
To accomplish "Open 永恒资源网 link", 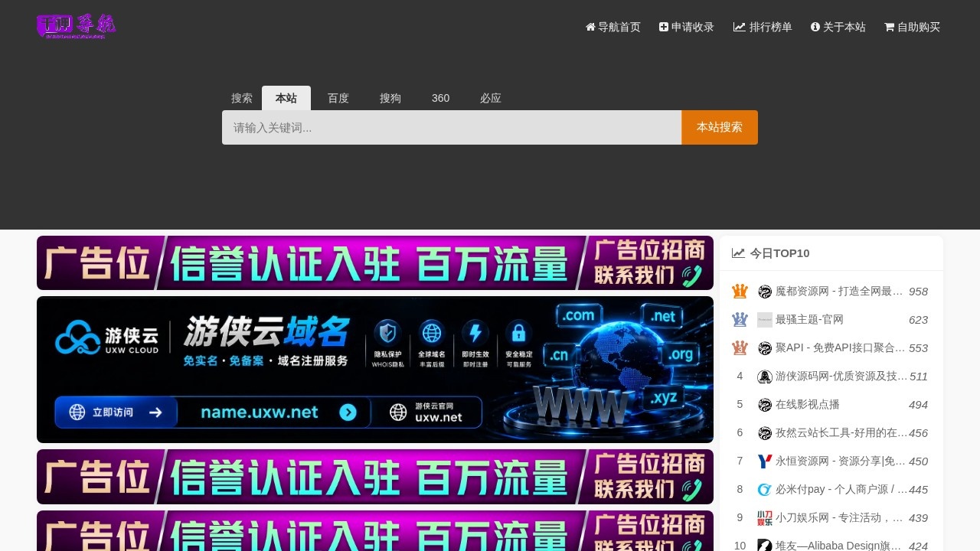I will tap(841, 461).
